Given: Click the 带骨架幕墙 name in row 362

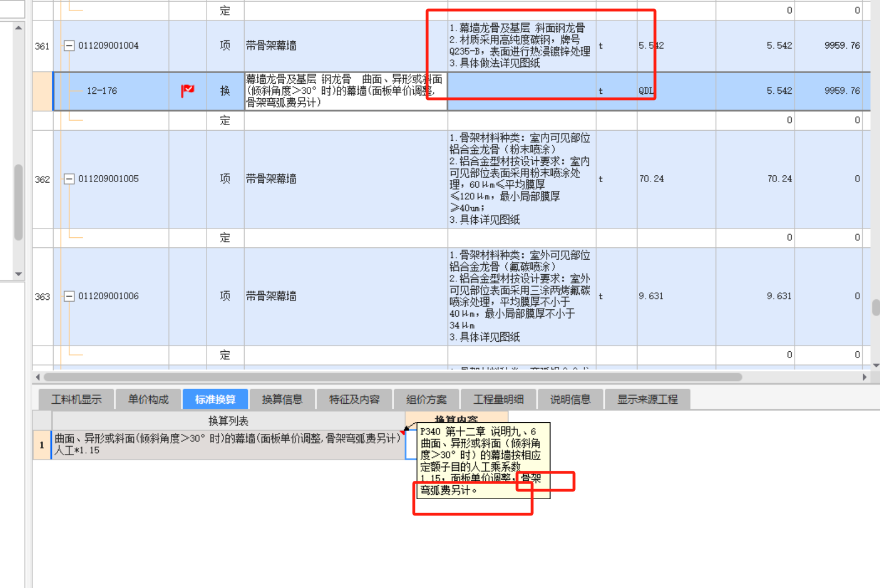Looking at the screenshot, I should 271,179.
